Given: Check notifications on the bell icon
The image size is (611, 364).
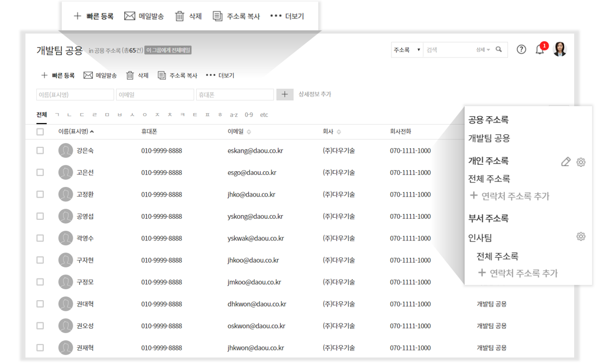Looking at the screenshot, I should click(x=541, y=49).
